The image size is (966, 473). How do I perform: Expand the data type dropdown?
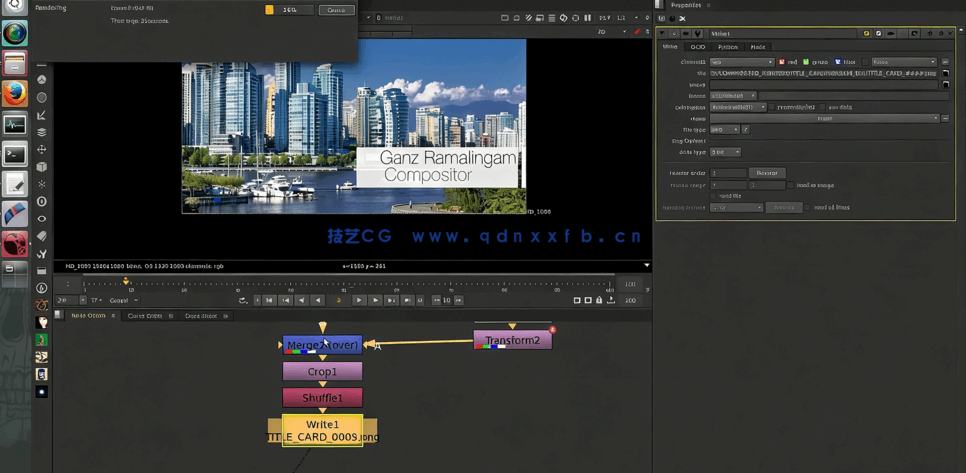click(724, 152)
